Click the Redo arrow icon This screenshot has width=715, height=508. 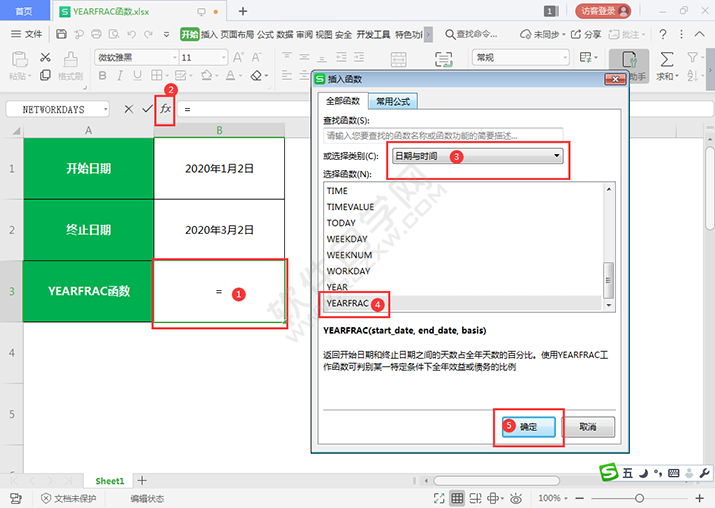[149, 34]
